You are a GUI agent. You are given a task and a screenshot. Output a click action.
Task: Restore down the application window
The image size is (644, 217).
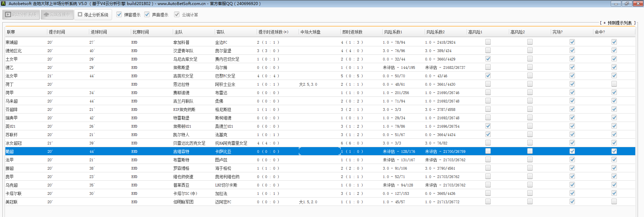click(627, 3)
